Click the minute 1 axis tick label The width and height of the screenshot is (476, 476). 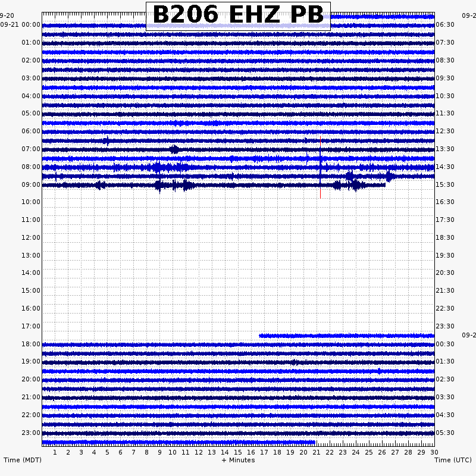pos(55,452)
